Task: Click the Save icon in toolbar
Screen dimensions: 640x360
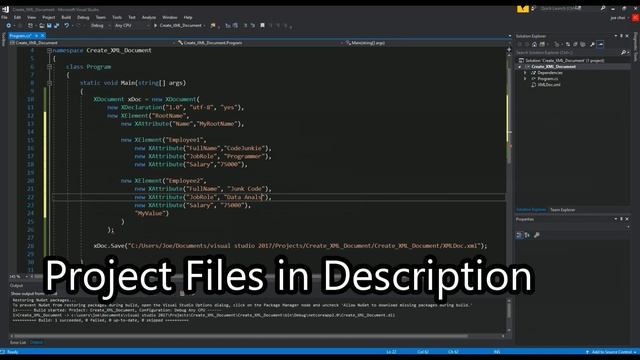Action: pos(49,25)
